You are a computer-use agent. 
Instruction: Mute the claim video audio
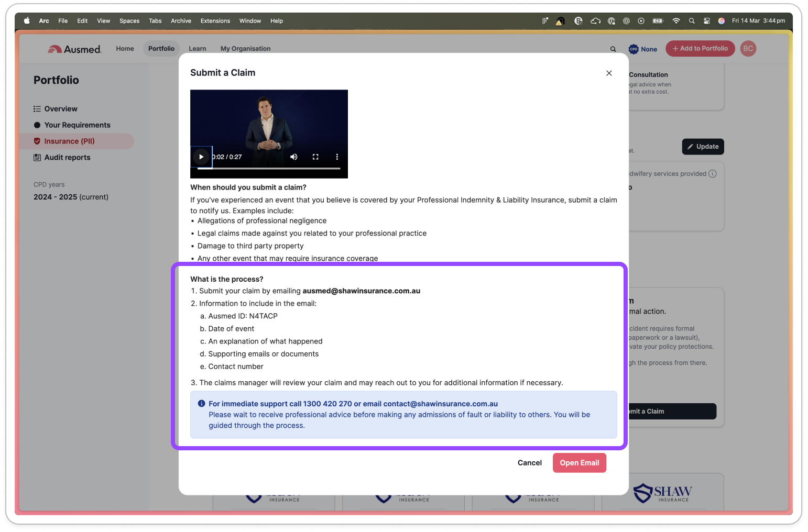294,157
